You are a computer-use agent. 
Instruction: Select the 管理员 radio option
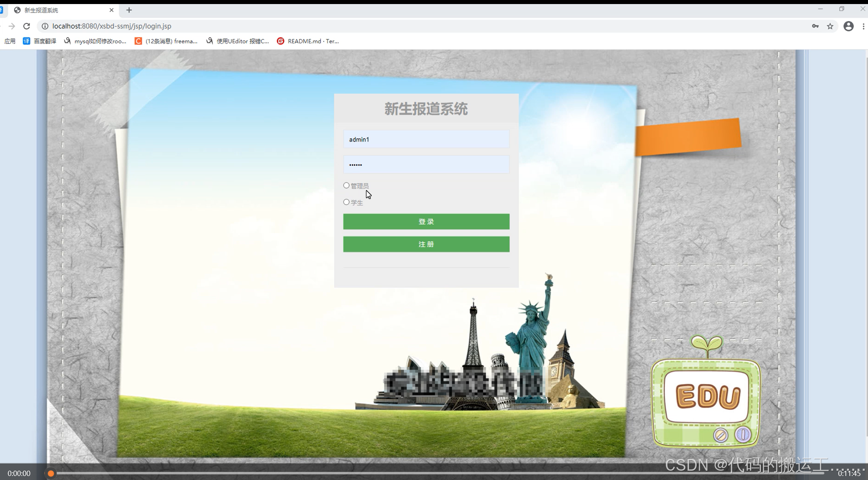tap(346, 186)
